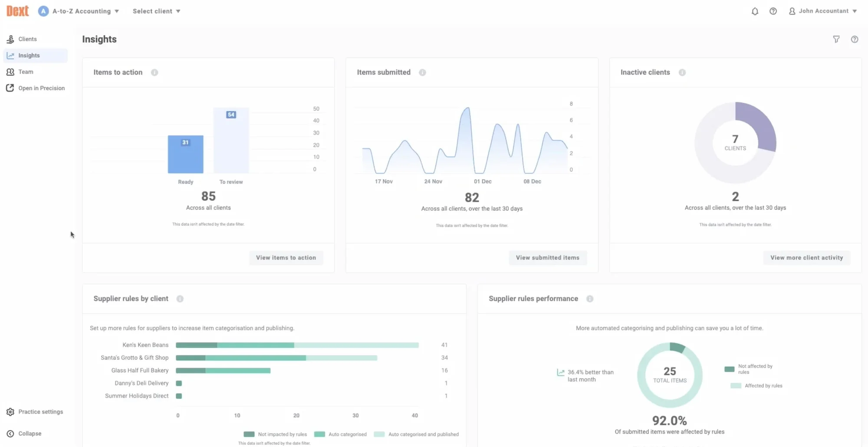Go to Clients in the sidebar

coord(27,39)
